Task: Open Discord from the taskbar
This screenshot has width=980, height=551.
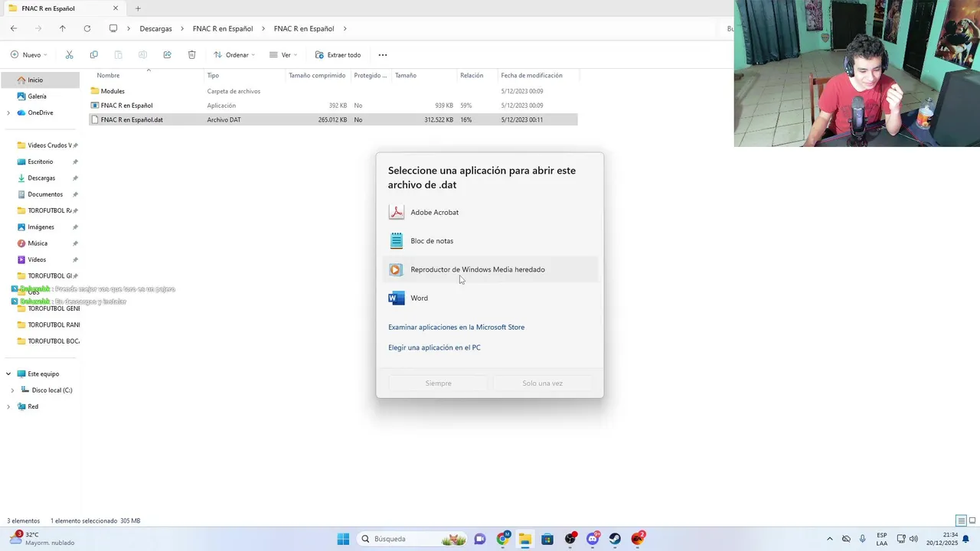Action: 593,539
